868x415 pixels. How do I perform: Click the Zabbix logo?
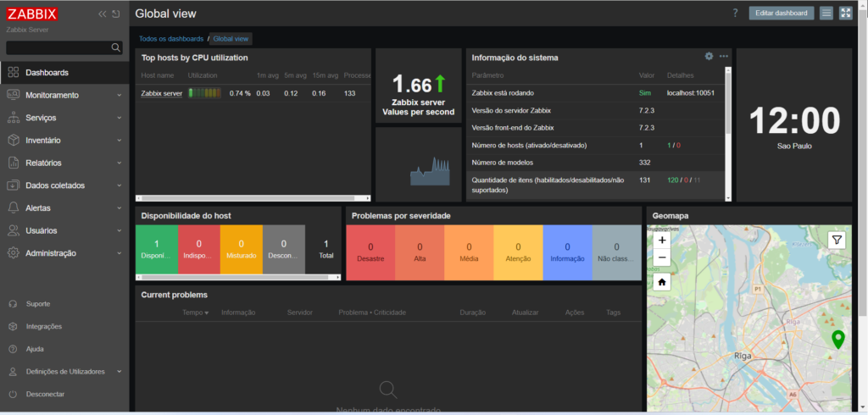32,14
